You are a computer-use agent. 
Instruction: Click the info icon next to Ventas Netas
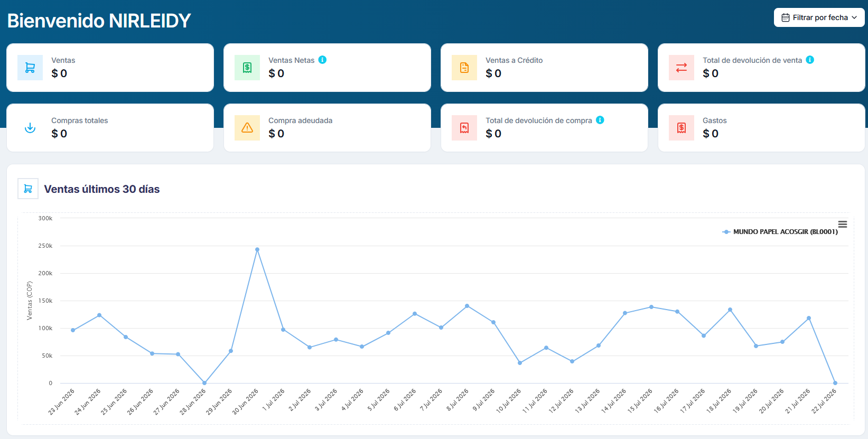coord(322,60)
